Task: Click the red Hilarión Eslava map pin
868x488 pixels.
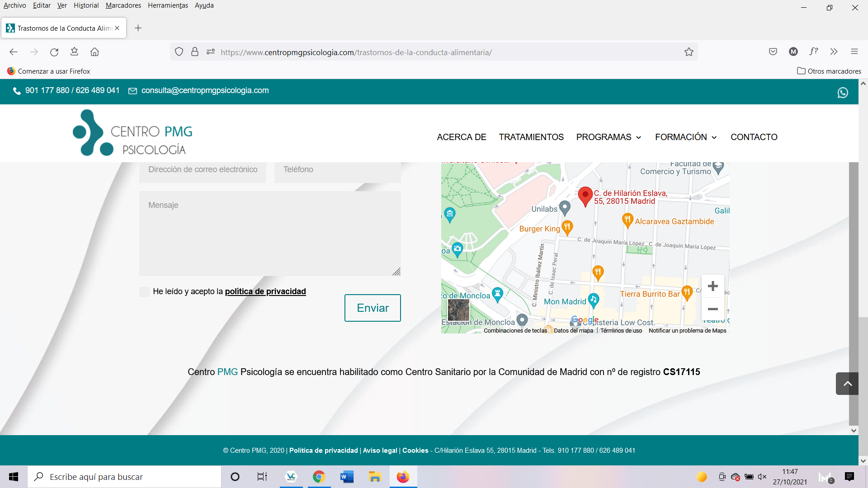Action: pyautogui.click(x=585, y=197)
